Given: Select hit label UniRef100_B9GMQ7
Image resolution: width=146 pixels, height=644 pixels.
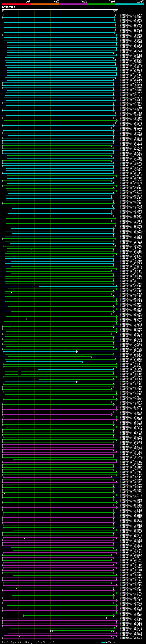Looking at the screenshot, I should click(x=131, y=319).
